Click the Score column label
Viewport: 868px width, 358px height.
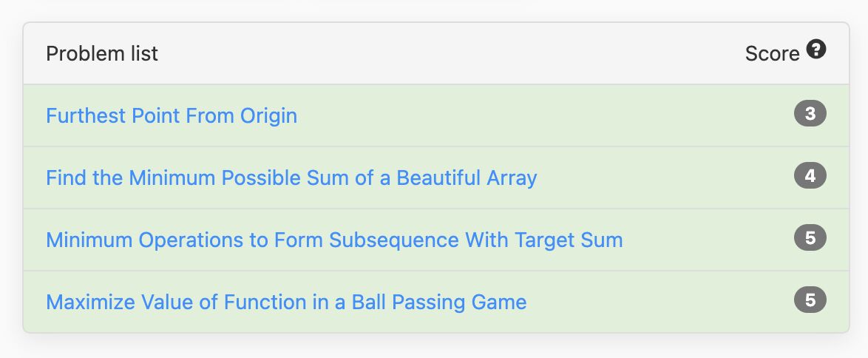tap(772, 54)
